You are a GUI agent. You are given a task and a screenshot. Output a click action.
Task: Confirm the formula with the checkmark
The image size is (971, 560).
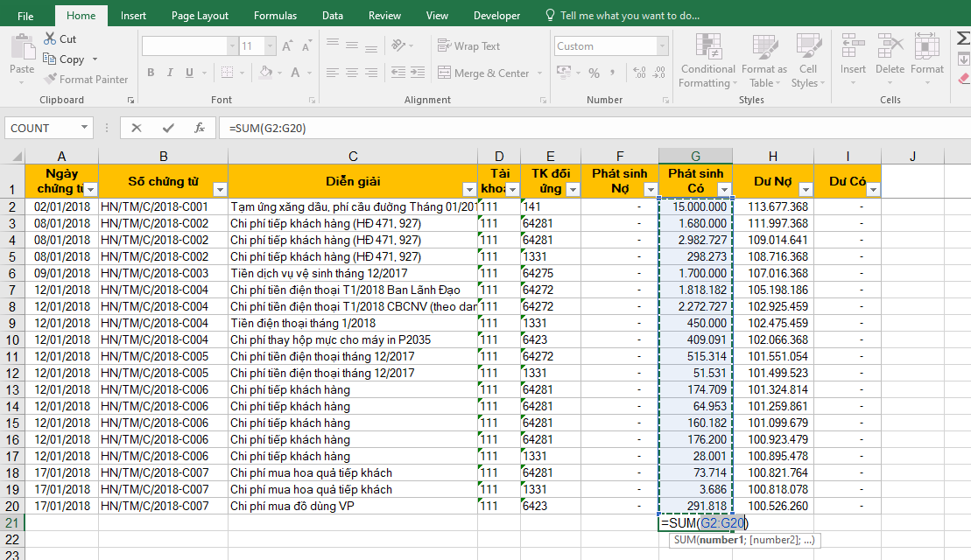coord(168,128)
